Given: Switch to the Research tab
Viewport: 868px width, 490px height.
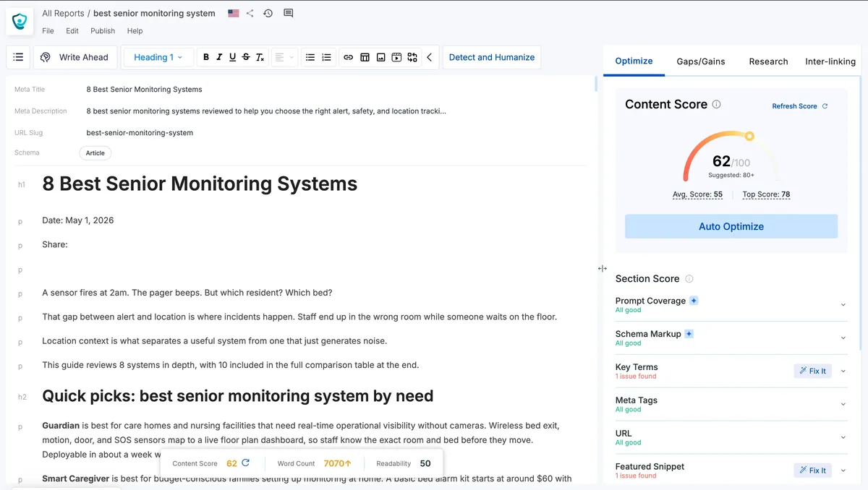Looking at the screenshot, I should coord(768,61).
